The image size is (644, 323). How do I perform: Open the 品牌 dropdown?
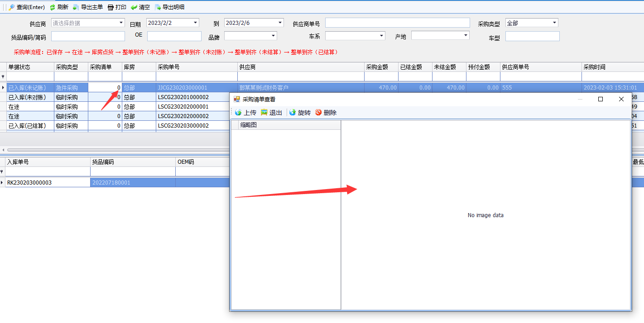274,35
